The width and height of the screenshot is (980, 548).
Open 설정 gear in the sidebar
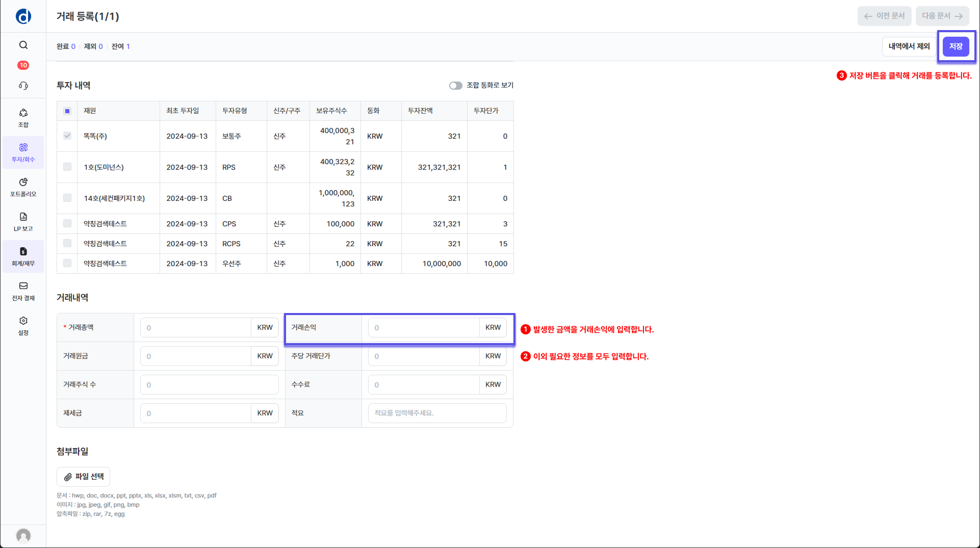point(23,326)
